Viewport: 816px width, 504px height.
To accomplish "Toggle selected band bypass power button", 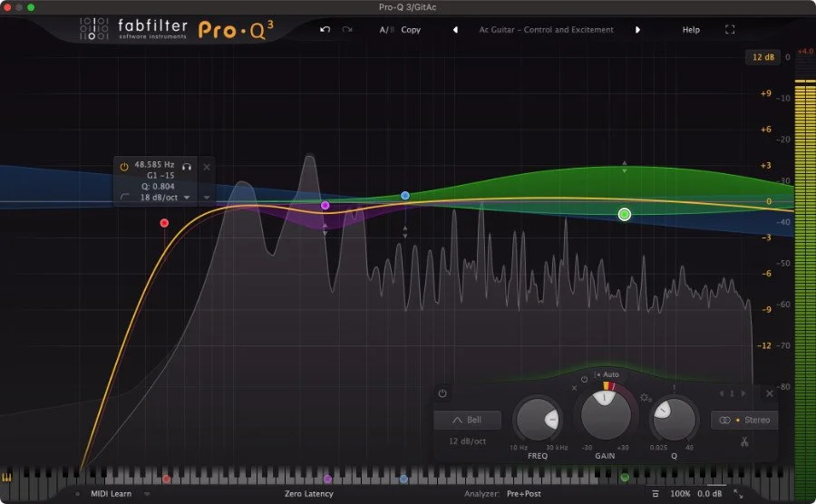I will [x=442, y=393].
